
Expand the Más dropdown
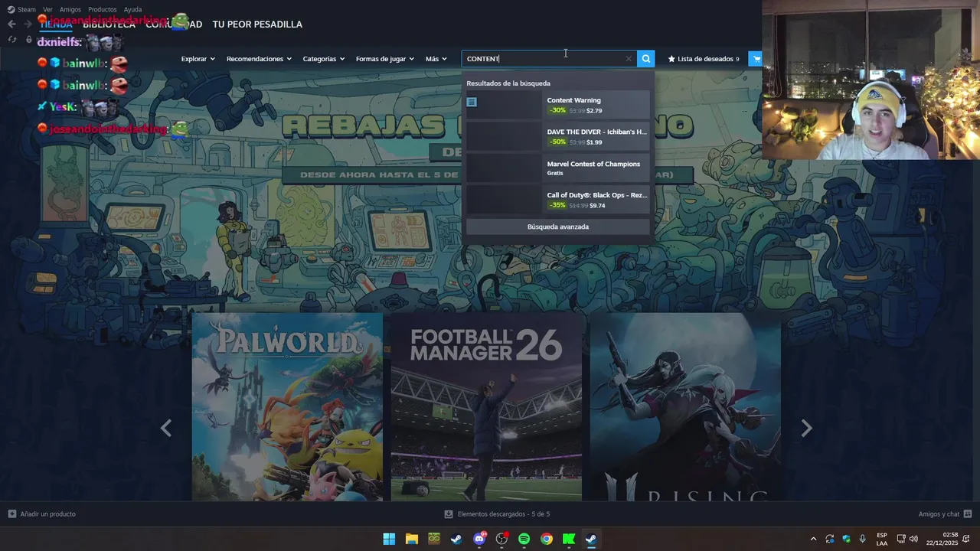coord(436,59)
